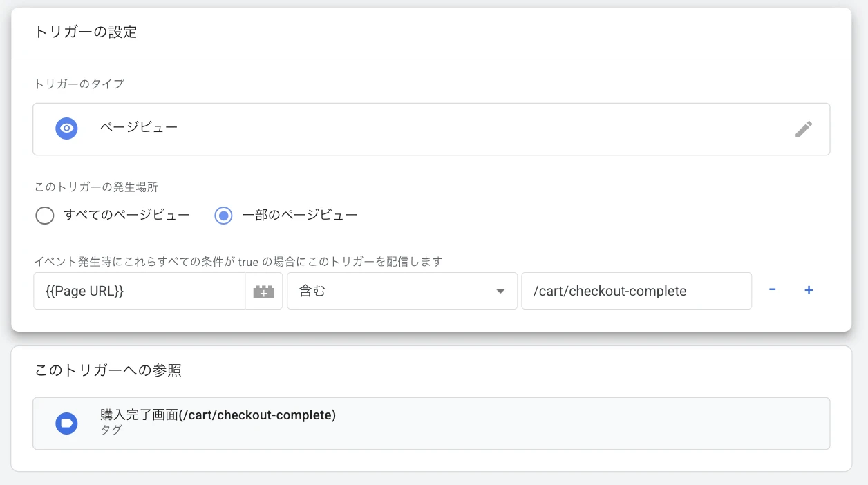Click the トリガーの設定 heading

point(86,32)
